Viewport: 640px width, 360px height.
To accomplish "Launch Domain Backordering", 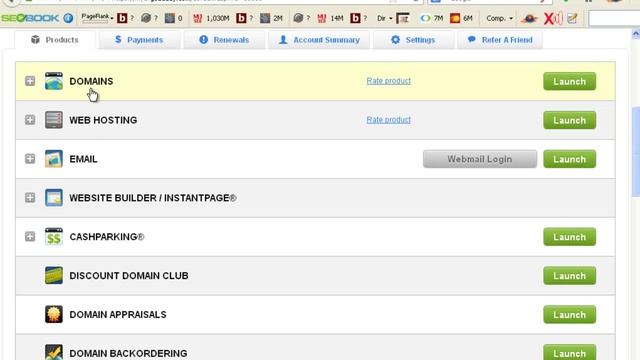I will click(x=569, y=353).
